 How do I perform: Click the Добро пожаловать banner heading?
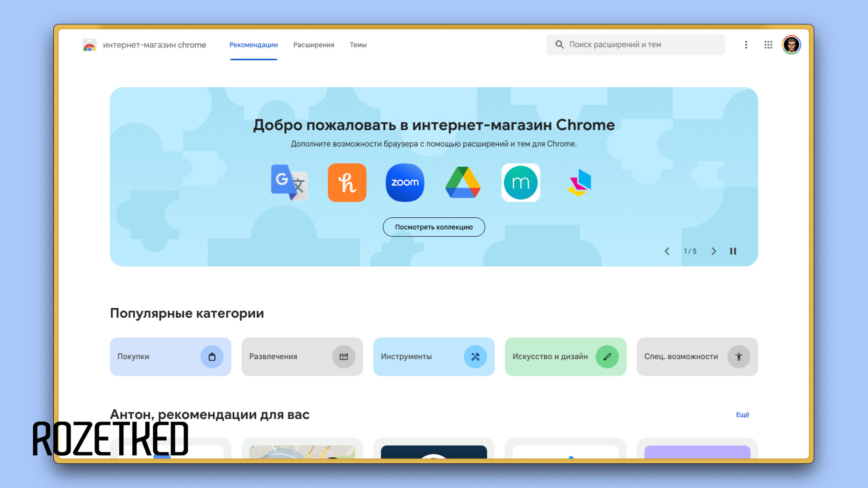434,125
